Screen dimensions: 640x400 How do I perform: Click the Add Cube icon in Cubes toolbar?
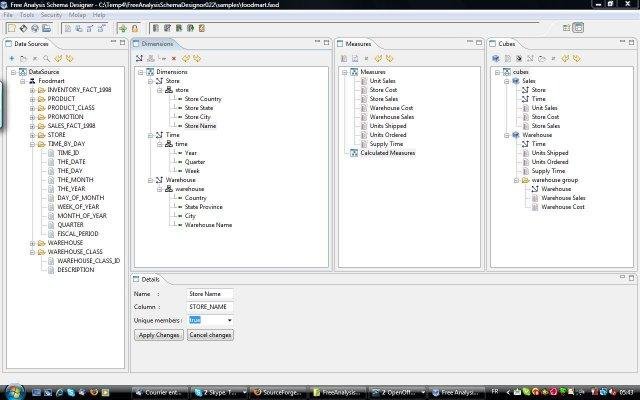click(x=496, y=59)
